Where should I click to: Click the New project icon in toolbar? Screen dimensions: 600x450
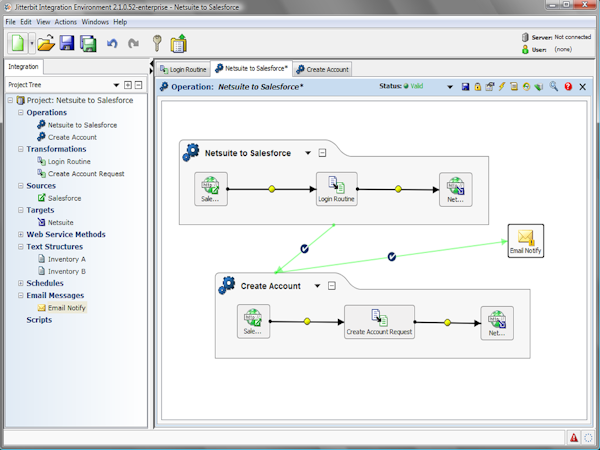(18, 43)
